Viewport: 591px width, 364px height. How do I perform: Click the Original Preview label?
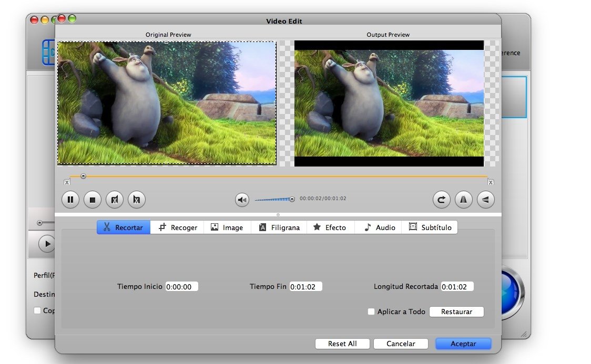click(x=168, y=35)
